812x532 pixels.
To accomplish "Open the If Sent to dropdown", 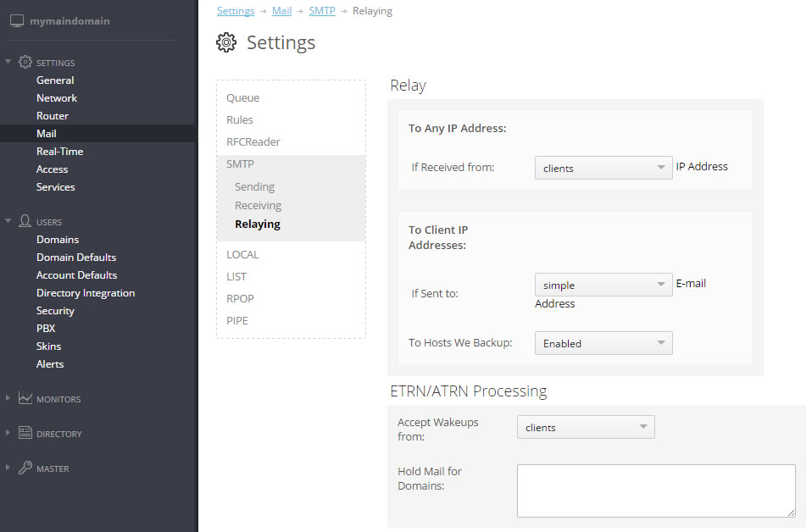I will click(x=603, y=285).
